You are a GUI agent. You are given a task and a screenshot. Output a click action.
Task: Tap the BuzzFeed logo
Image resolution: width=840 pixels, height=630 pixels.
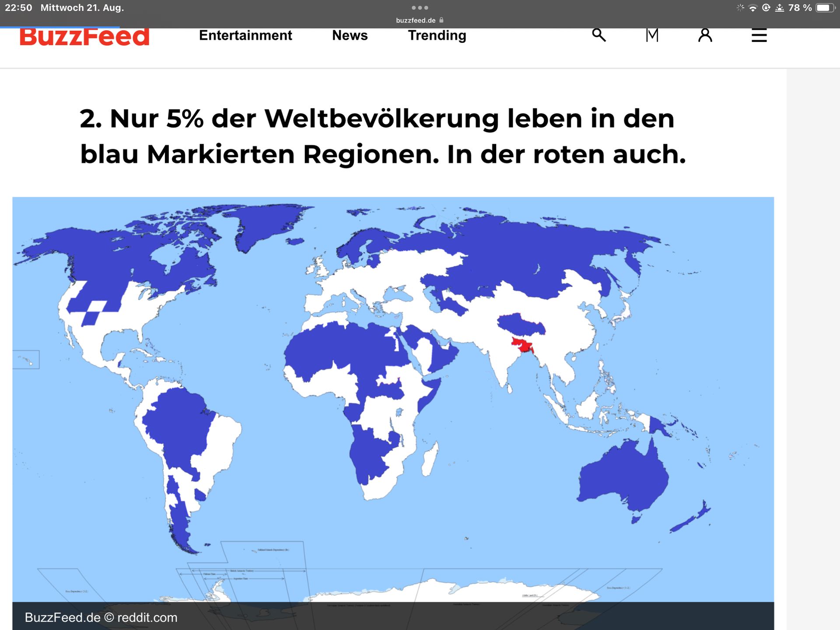click(x=84, y=37)
